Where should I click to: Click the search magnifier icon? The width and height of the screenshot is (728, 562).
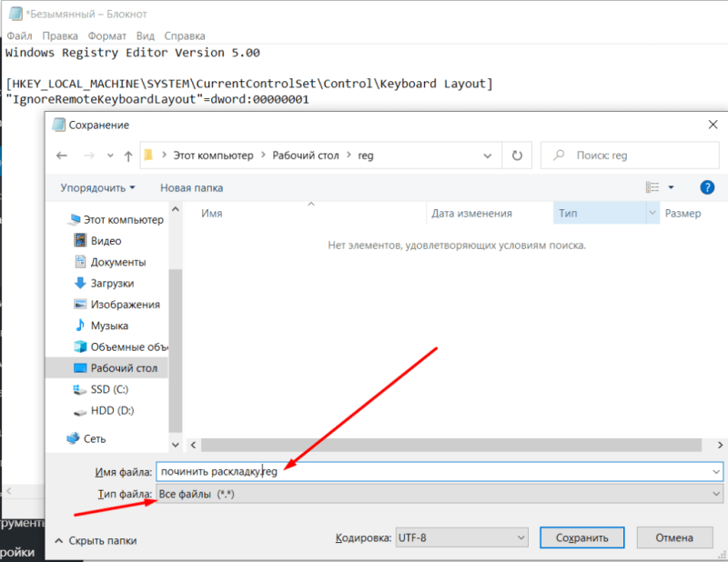coord(559,155)
